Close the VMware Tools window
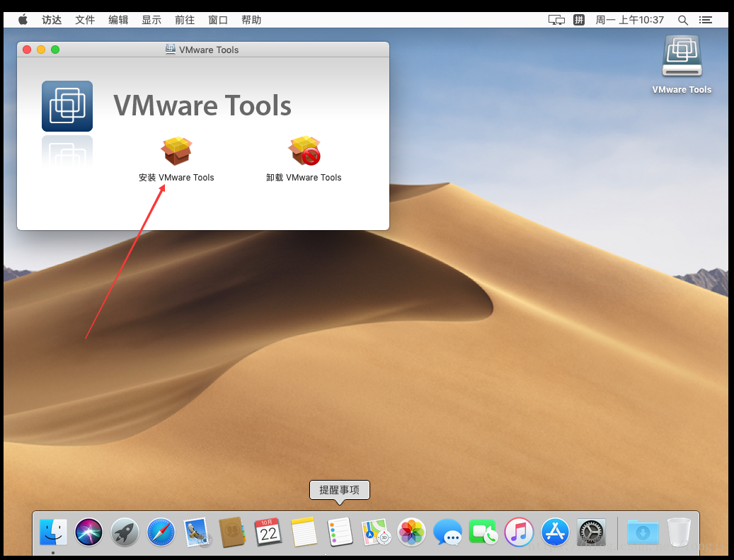The width and height of the screenshot is (734, 560). [27, 50]
